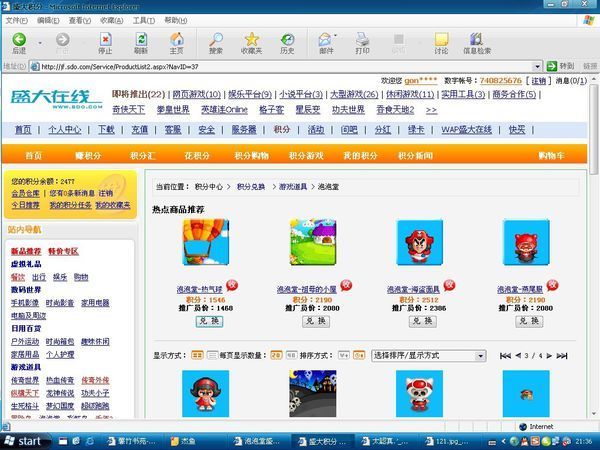The width and height of the screenshot is (600, 450).
Task: Open 传奇世界 link in sidebar
Action: (25, 380)
